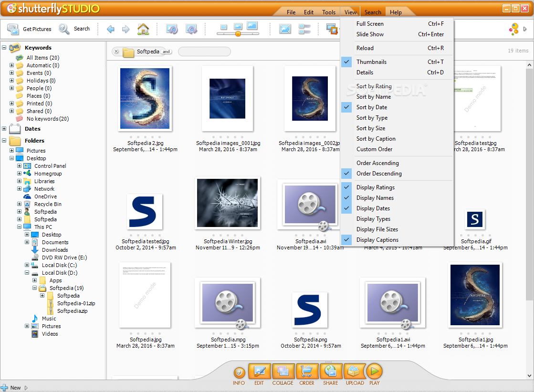Choose Order Ascending
The height and width of the screenshot is (392, 534).
[397, 163]
